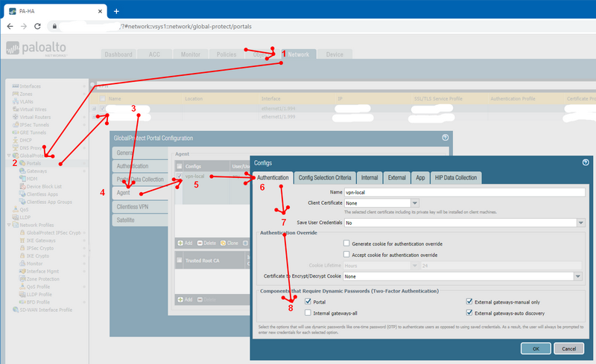
Task: Enable Accept cookie for authentication override
Action: 346,254
